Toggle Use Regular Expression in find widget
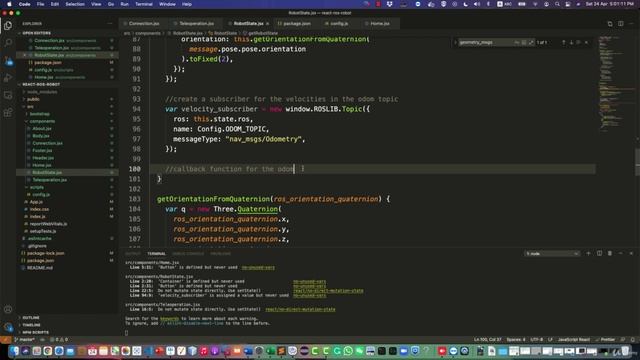 click(531, 42)
